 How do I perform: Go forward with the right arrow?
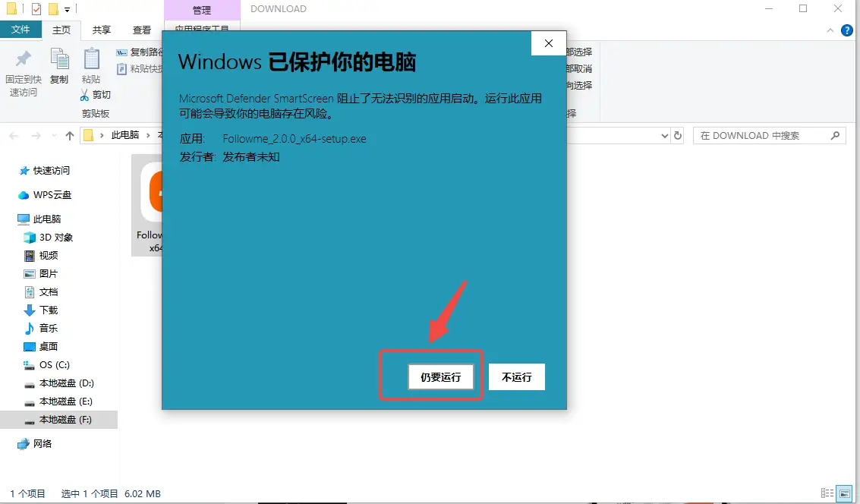point(36,136)
